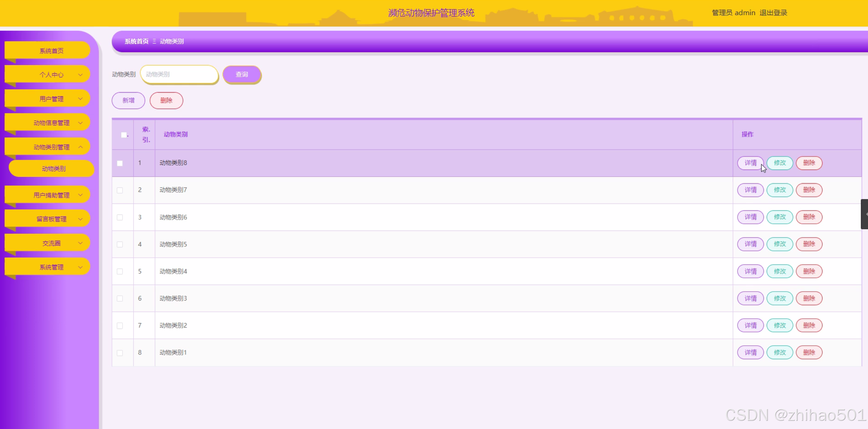Click right-edge dark collapse handle

[864, 214]
